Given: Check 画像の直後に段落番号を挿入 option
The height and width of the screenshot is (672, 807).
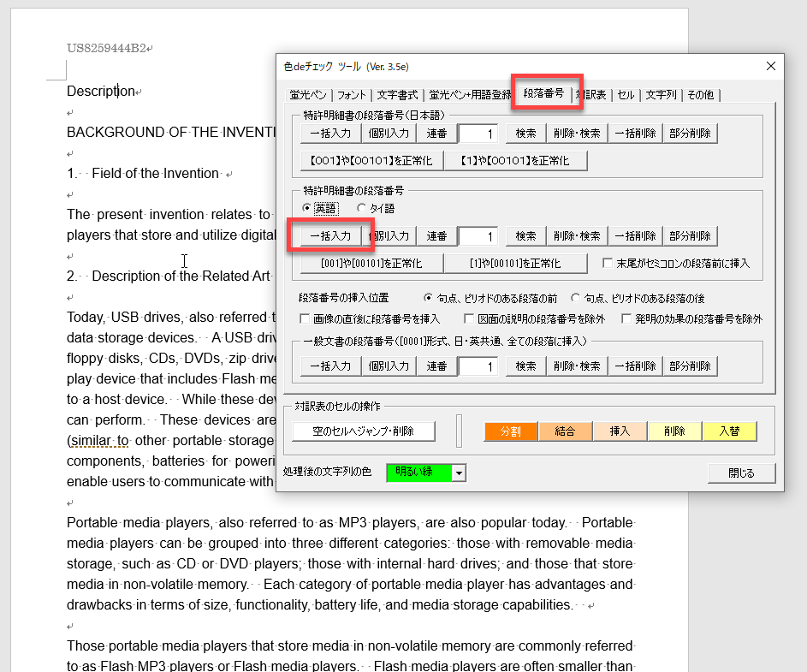Looking at the screenshot, I should coord(306,318).
